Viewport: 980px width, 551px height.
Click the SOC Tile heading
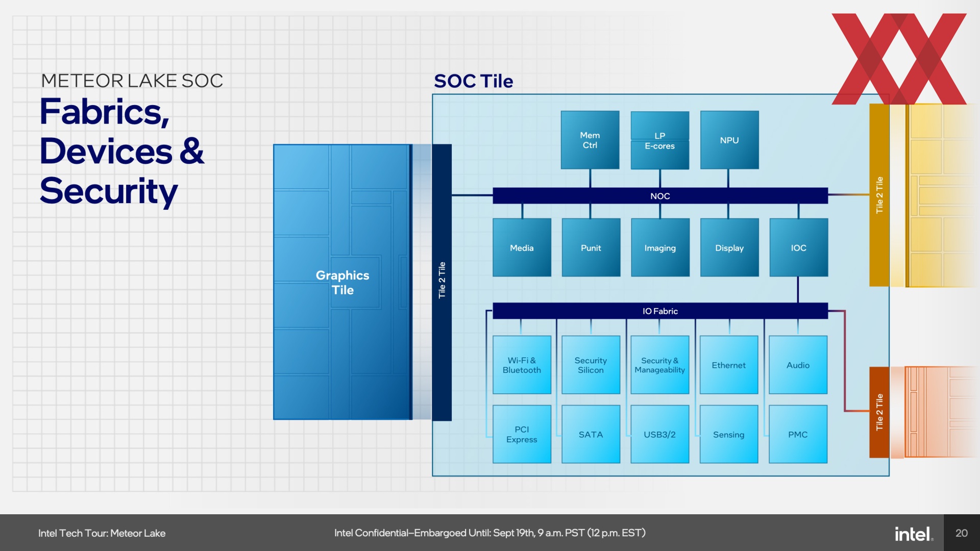click(474, 81)
